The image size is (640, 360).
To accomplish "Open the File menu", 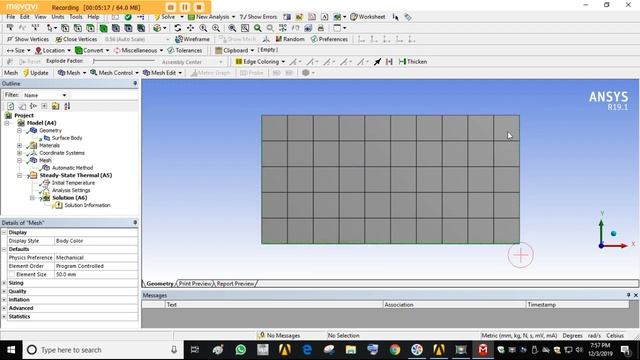I will click(x=11, y=17).
